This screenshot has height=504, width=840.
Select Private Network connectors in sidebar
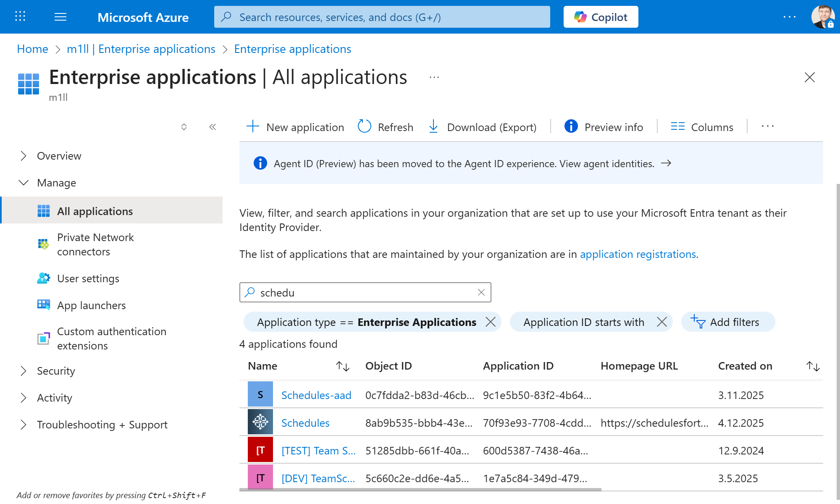(95, 244)
